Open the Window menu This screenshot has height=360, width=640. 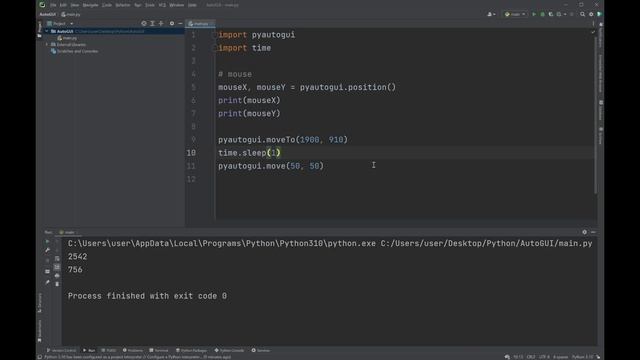click(x=177, y=5)
